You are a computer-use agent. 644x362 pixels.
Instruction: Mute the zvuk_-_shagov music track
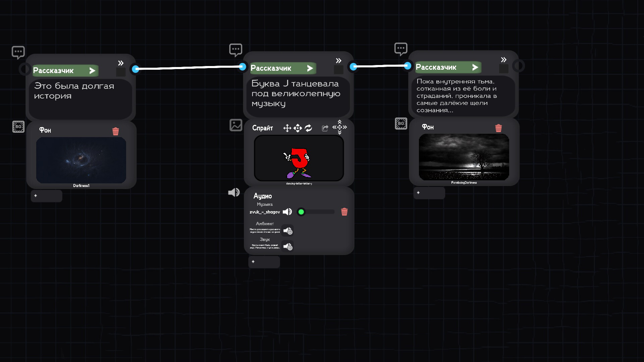287,212
